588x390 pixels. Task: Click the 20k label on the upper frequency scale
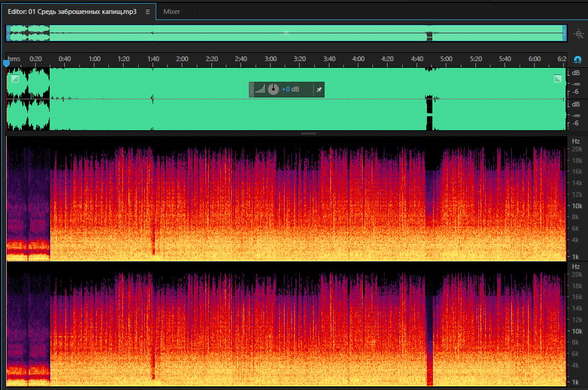577,149
